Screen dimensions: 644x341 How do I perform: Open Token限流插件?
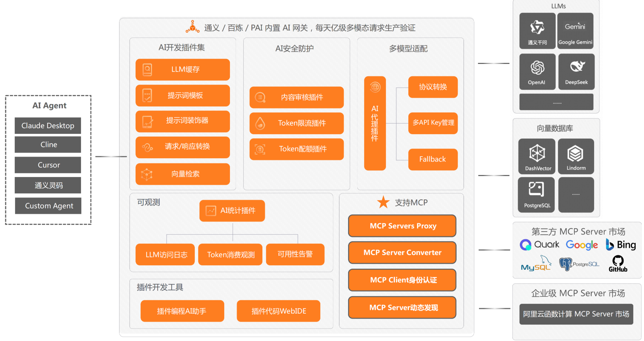[297, 123]
